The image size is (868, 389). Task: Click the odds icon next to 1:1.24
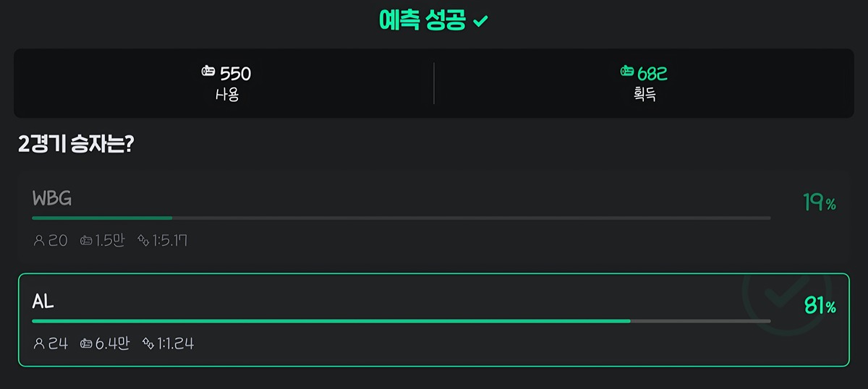148,343
